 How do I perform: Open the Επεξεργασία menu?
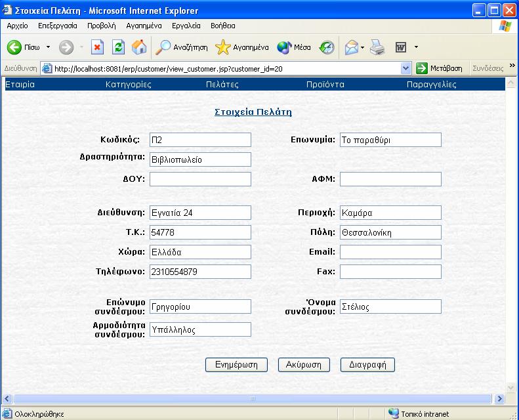(58, 26)
